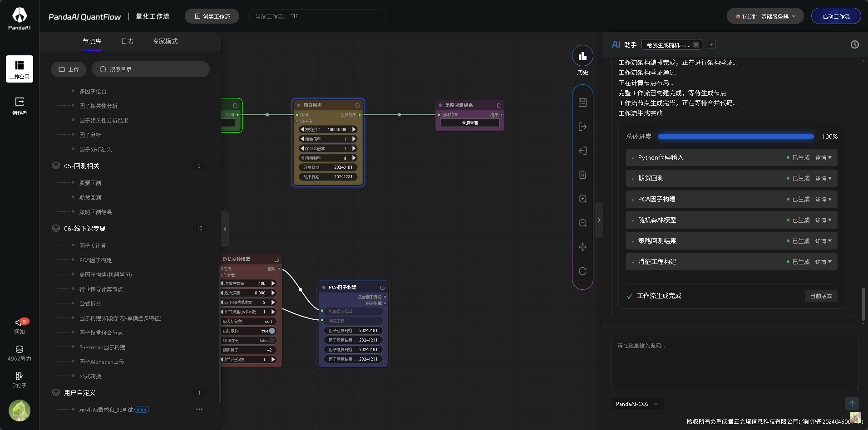Click the export arrow icon in canvas toolbar
868x430 pixels.
pos(582,127)
